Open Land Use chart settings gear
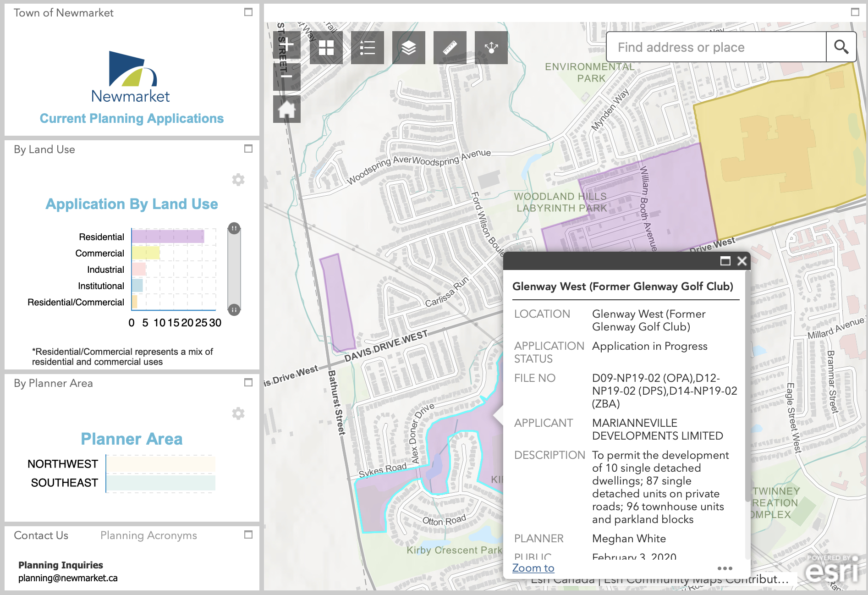This screenshot has height=595, width=868. click(x=238, y=180)
